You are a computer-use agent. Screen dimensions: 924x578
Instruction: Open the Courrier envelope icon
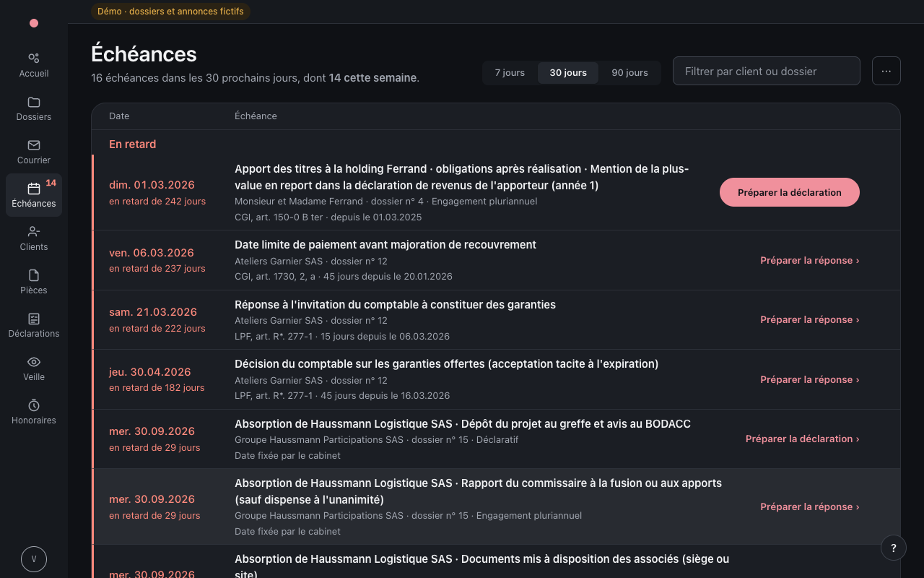click(34, 145)
